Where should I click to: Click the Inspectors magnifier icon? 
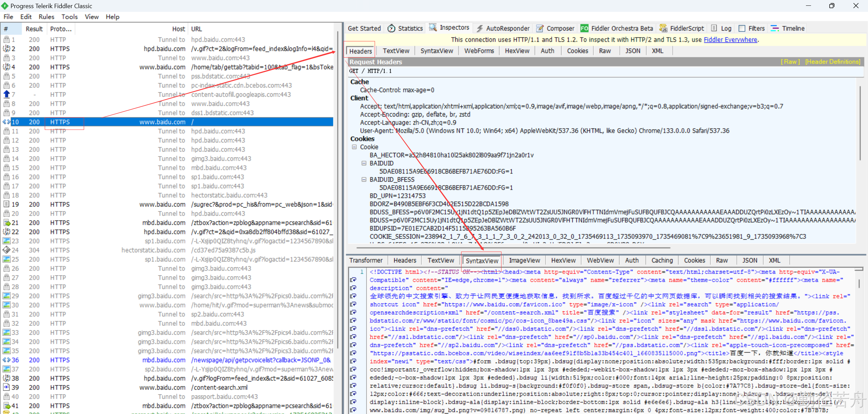pyautogui.click(x=433, y=27)
